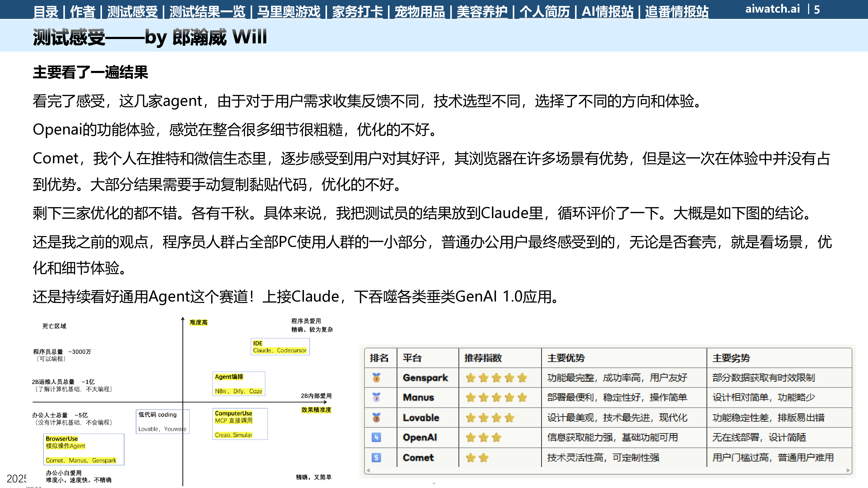
Task: Click 程序员总量 ~3000万 label
Action: pos(62,352)
